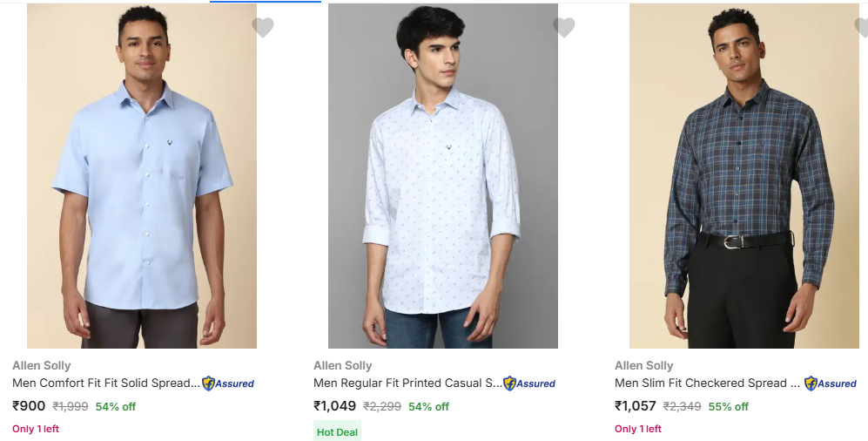868x441 pixels.
Task: Open Men Comfort Fit Solid Spread title
Action: pos(106,383)
